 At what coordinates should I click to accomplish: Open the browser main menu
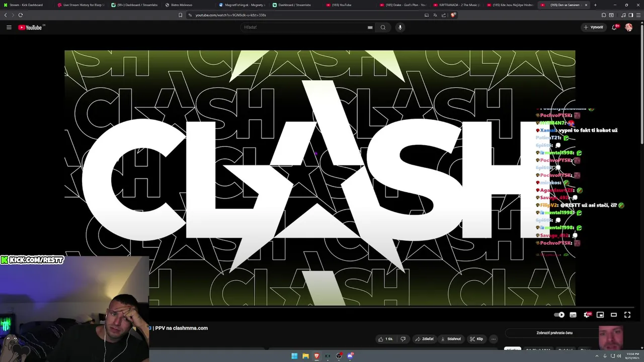pyautogui.click(x=638, y=15)
